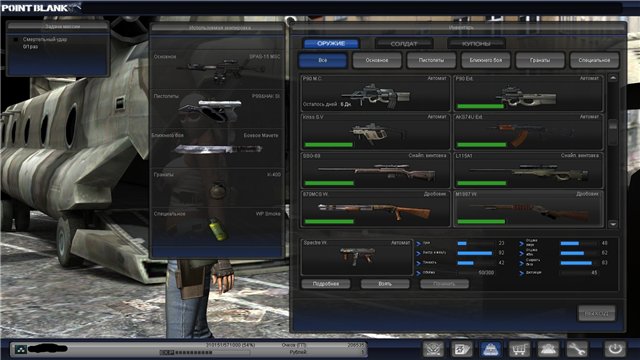Select the P90 M.C. weapon card
Image resolution: width=640 pixels, height=360 pixels.
pyautogui.click(x=376, y=93)
